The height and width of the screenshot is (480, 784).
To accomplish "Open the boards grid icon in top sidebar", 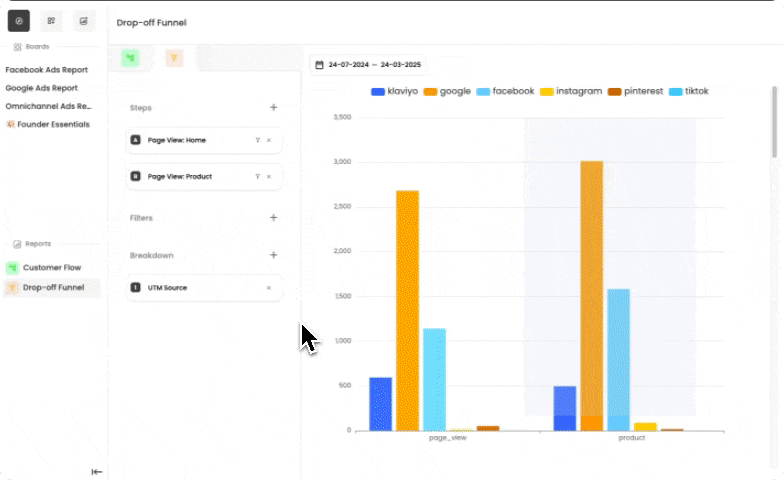I will [x=51, y=21].
